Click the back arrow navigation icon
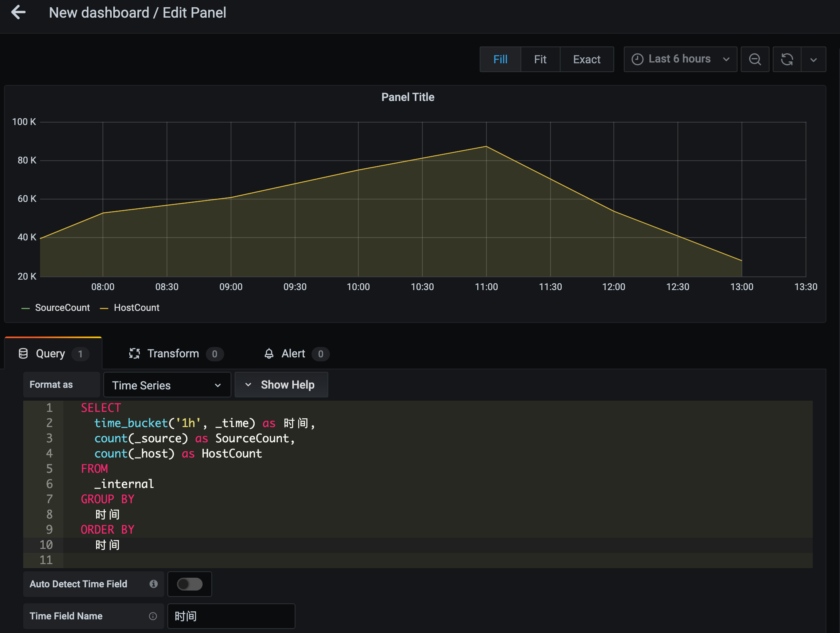Image resolution: width=840 pixels, height=633 pixels. click(x=18, y=12)
